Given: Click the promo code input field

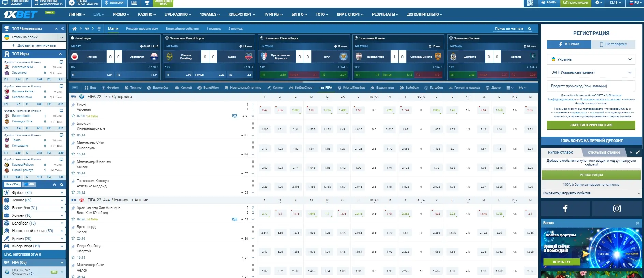Looking at the screenshot, I should pos(591,86).
